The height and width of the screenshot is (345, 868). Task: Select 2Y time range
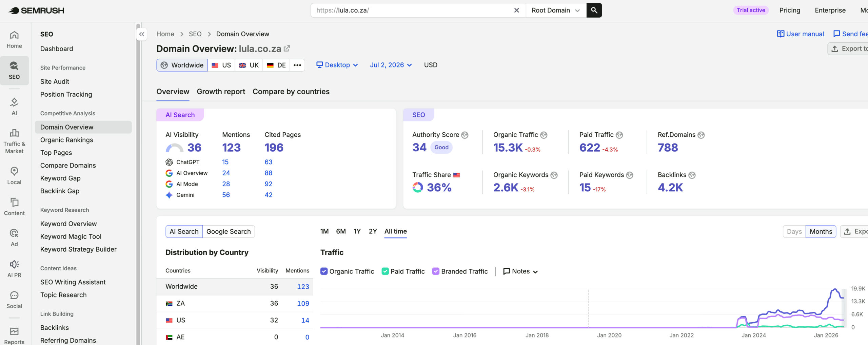[373, 231]
